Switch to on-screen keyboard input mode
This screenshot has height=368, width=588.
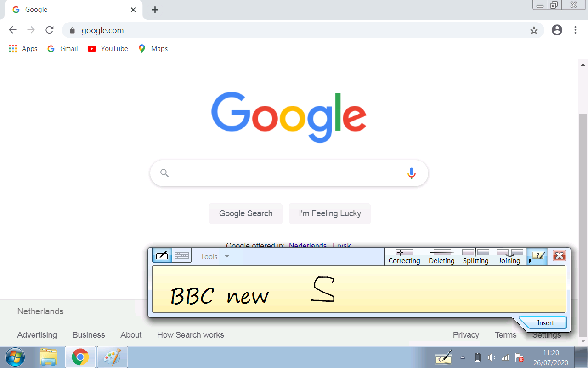[x=181, y=255]
